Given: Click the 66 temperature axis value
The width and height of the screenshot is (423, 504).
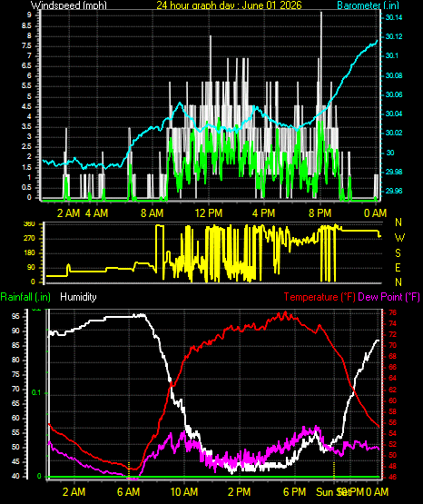Looking at the screenshot, I should point(392,367).
